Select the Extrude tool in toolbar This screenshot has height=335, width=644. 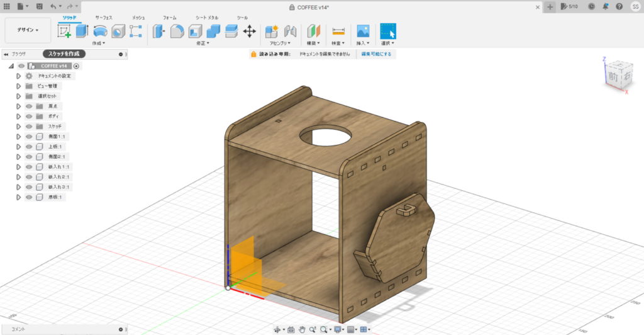click(82, 31)
